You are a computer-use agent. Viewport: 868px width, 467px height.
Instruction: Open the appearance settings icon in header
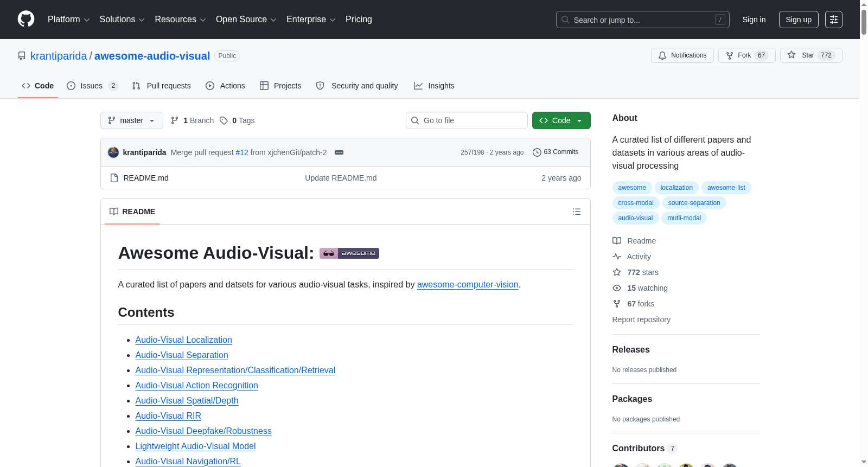point(834,20)
